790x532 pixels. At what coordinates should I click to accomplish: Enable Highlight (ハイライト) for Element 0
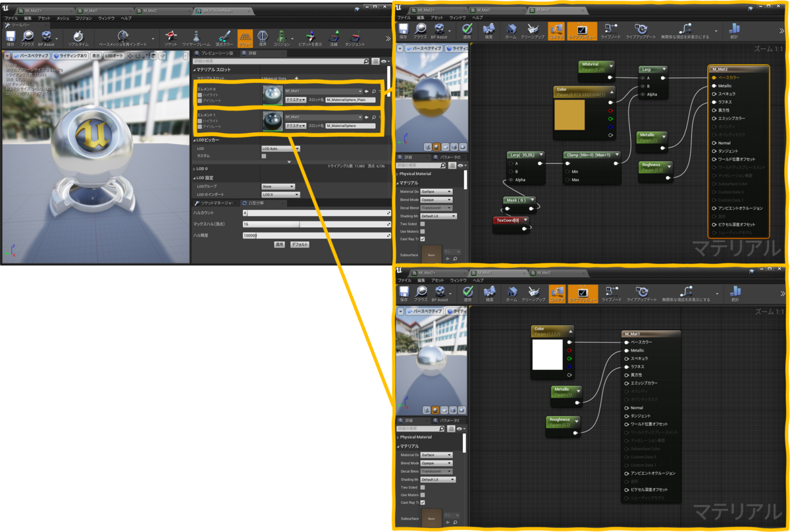[200, 95]
